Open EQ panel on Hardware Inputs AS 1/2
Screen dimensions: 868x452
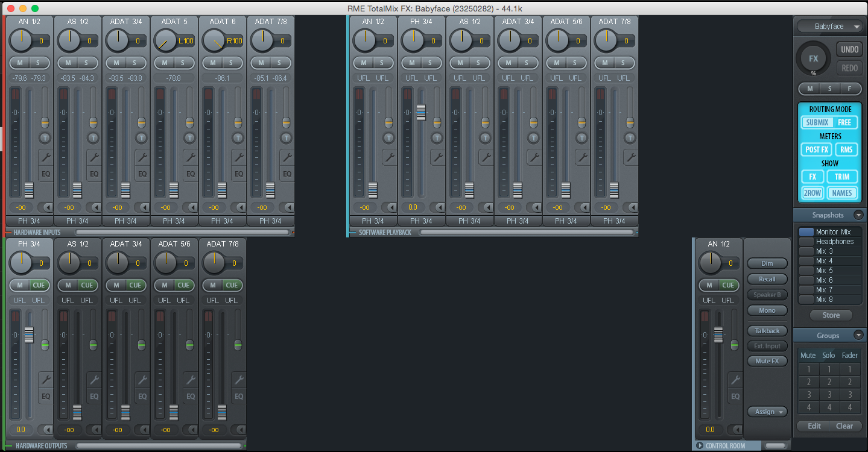[x=94, y=174]
